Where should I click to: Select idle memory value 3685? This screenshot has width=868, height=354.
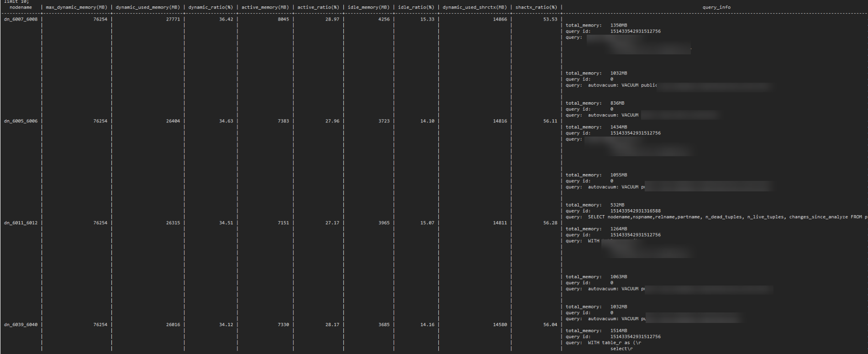(x=384, y=325)
